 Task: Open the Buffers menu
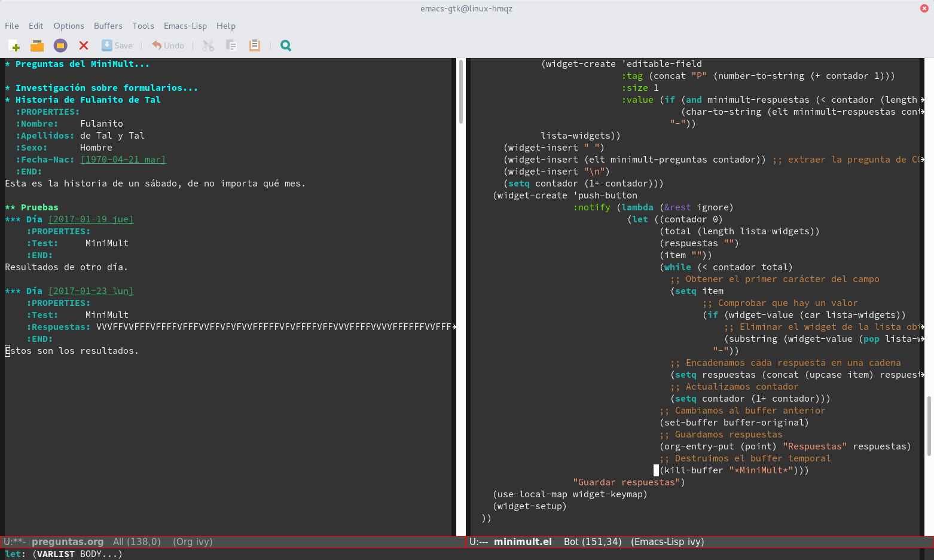(108, 26)
